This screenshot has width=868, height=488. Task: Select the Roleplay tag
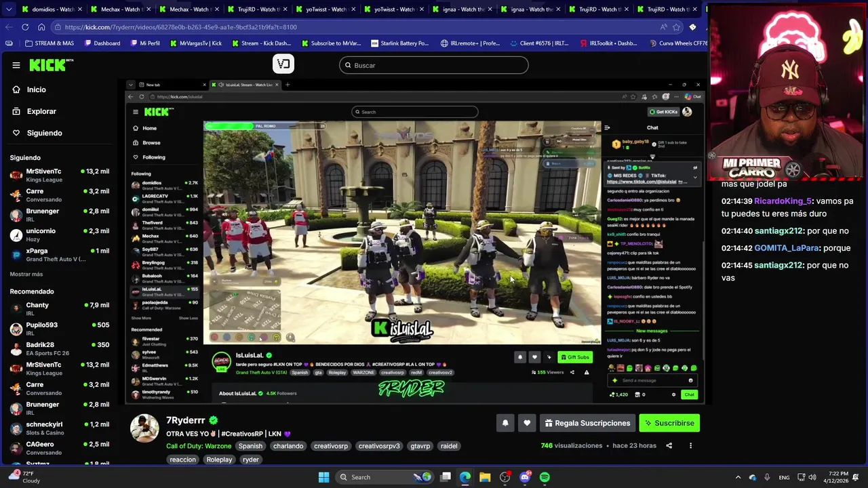[219, 460]
